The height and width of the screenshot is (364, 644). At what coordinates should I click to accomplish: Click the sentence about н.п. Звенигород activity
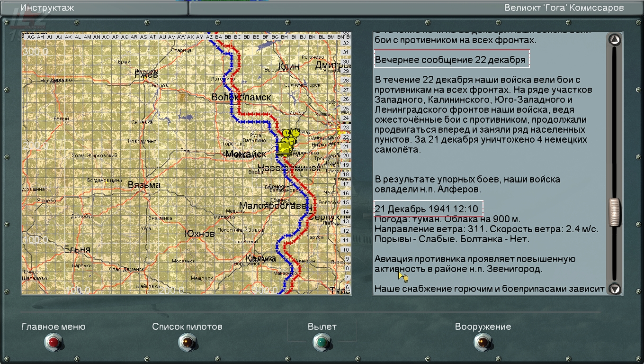click(x=475, y=264)
